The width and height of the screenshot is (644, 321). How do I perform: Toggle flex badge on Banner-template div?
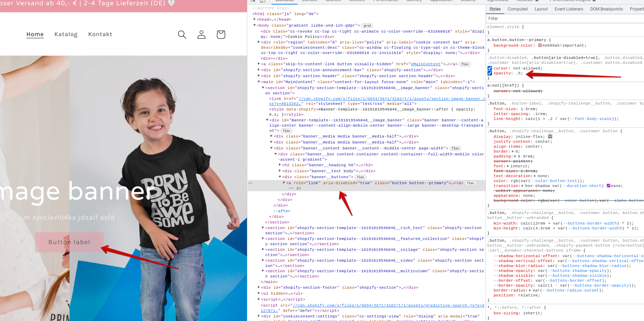pyautogui.click(x=286, y=131)
